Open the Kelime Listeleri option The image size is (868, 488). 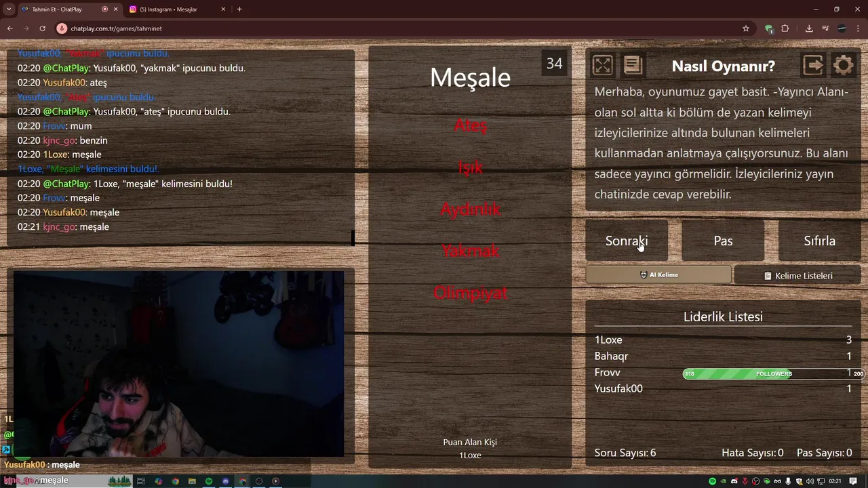coord(797,276)
